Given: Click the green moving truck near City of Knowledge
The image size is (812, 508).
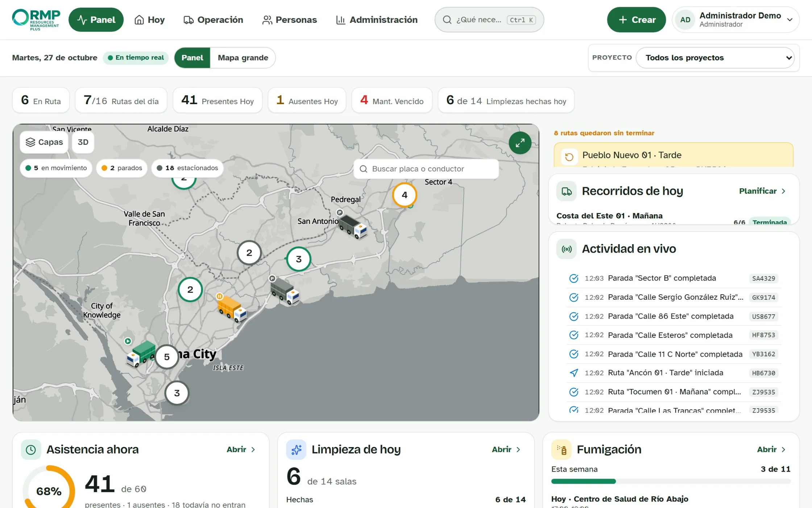Looking at the screenshot, I should click(141, 353).
